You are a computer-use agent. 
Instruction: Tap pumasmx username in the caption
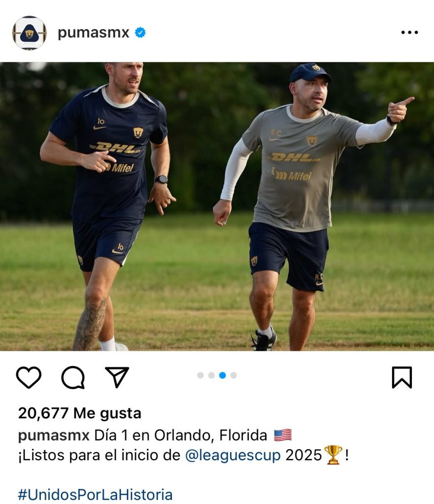(x=54, y=436)
